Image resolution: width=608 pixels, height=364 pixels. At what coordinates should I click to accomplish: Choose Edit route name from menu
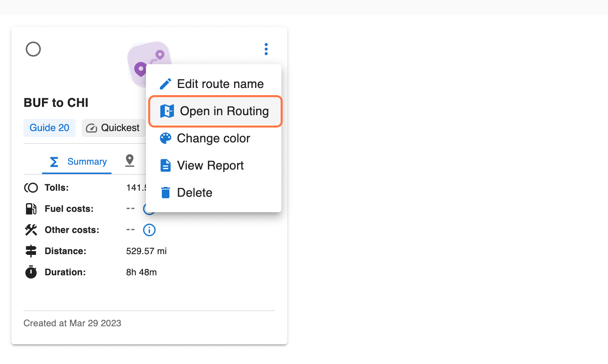point(214,84)
